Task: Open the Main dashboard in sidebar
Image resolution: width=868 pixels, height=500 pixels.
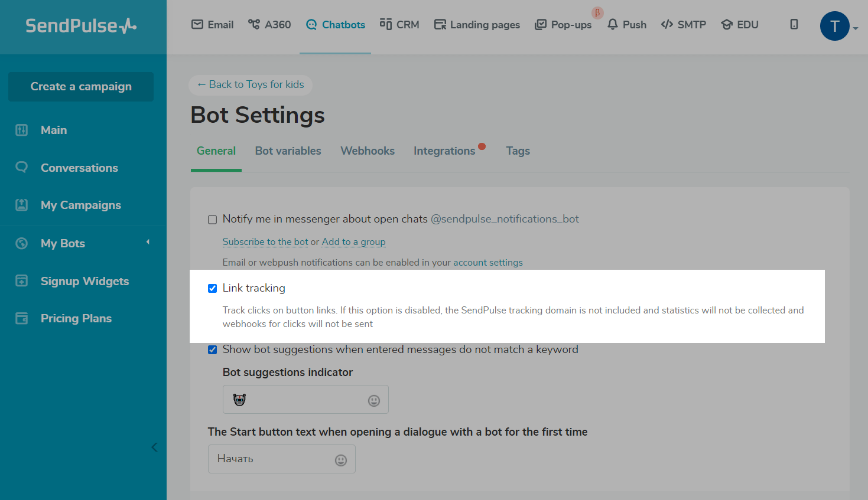Action: coord(53,130)
